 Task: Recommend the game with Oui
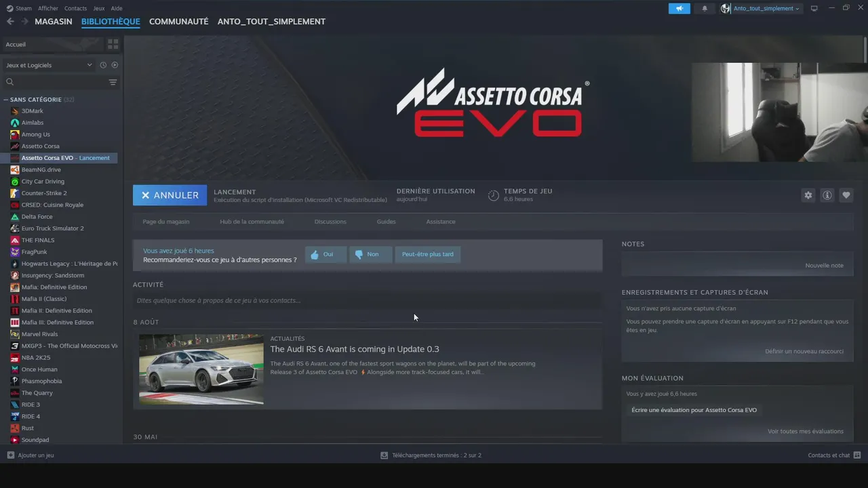pyautogui.click(x=325, y=254)
